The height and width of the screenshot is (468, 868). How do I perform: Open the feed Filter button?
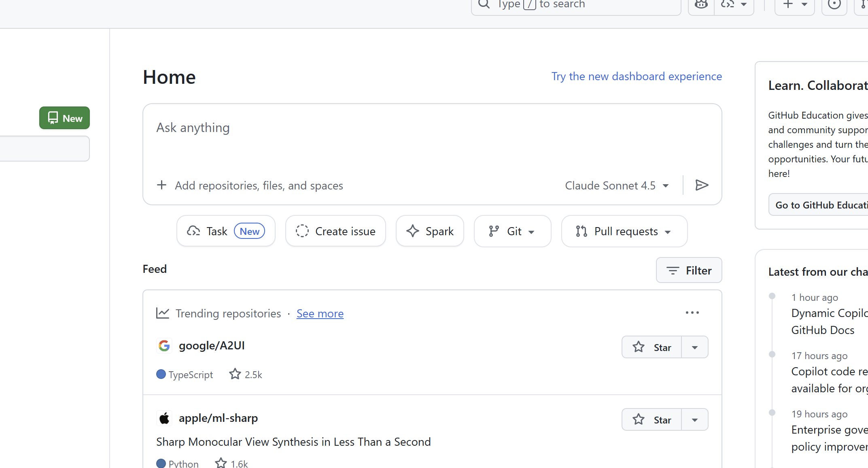point(689,270)
